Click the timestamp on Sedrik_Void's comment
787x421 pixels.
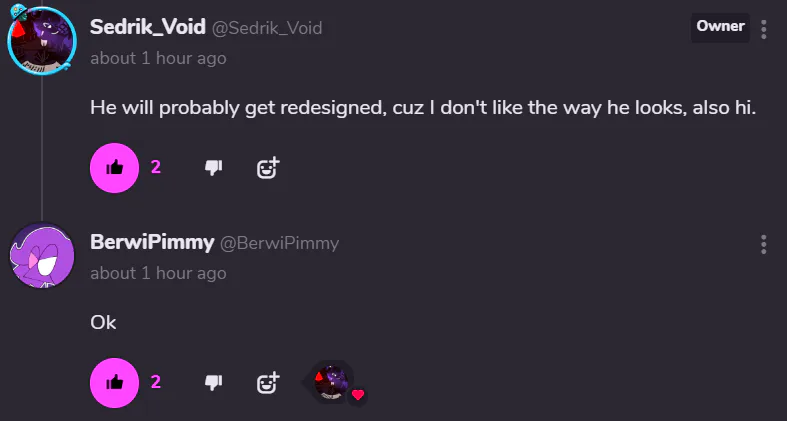158,58
